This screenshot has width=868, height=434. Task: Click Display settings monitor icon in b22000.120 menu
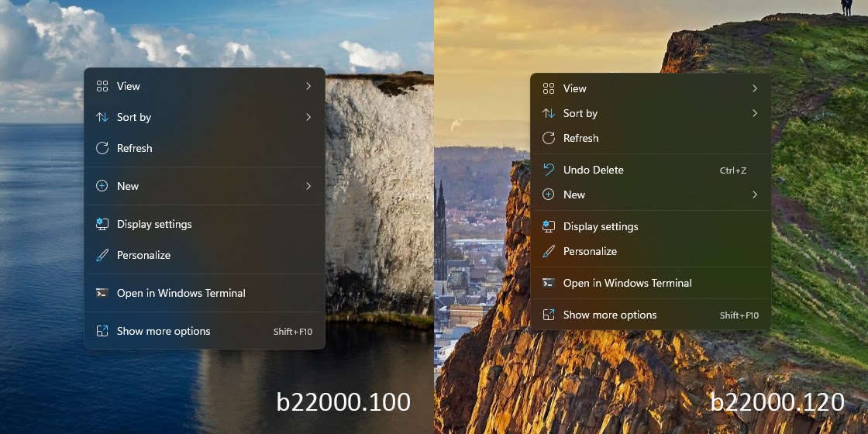pyautogui.click(x=549, y=226)
